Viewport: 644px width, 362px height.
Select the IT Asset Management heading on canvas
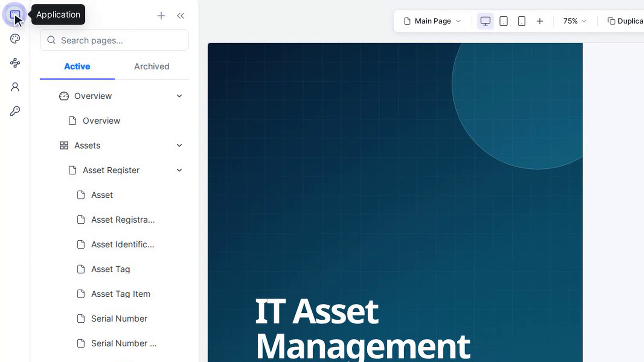pos(363,329)
